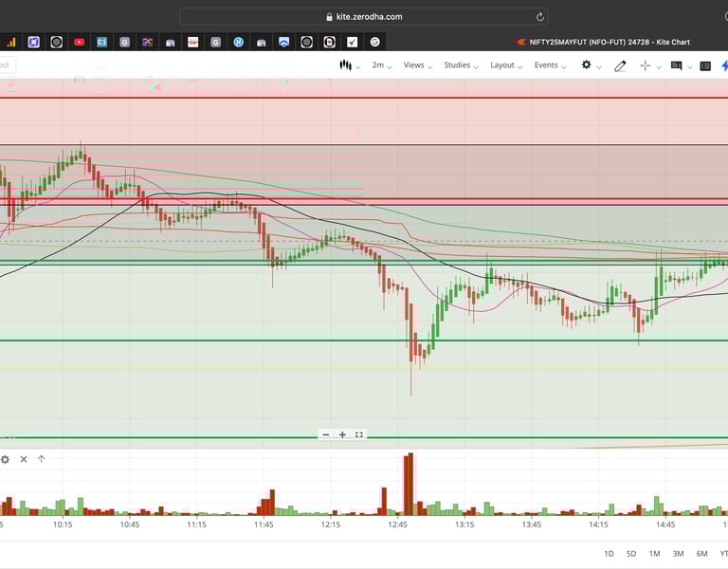The image size is (728, 569).
Task: Select the 1M range
Action: (655, 554)
